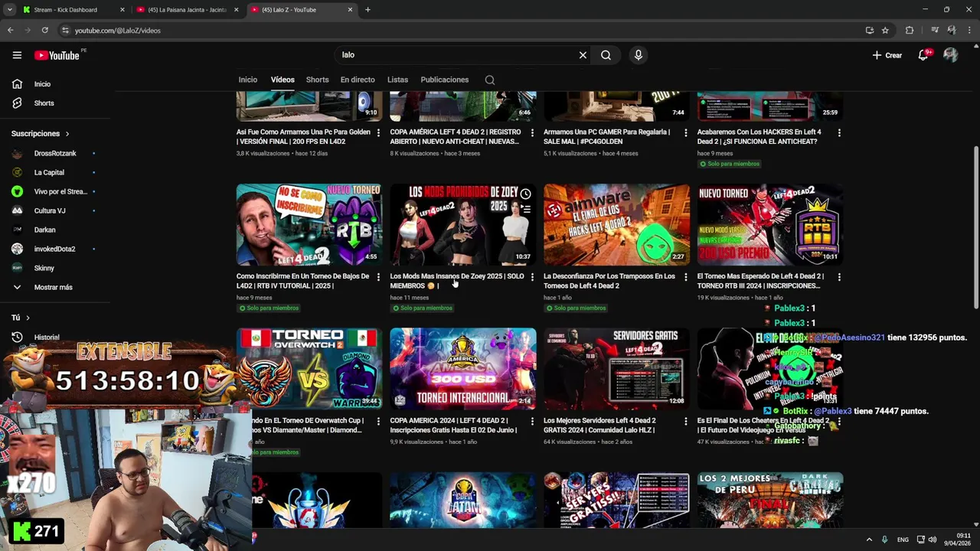Open options for Asi Fue Como Armamos video
The height and width of the screenshot is (551, 980).
(x=378, y=132)
